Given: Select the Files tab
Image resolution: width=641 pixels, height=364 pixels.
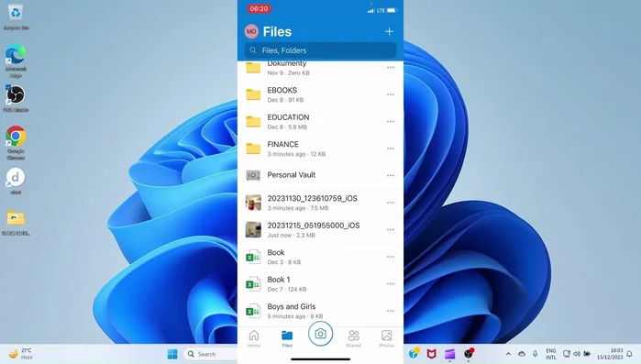Looking at the screenshot, I should (x=287, y=338).
